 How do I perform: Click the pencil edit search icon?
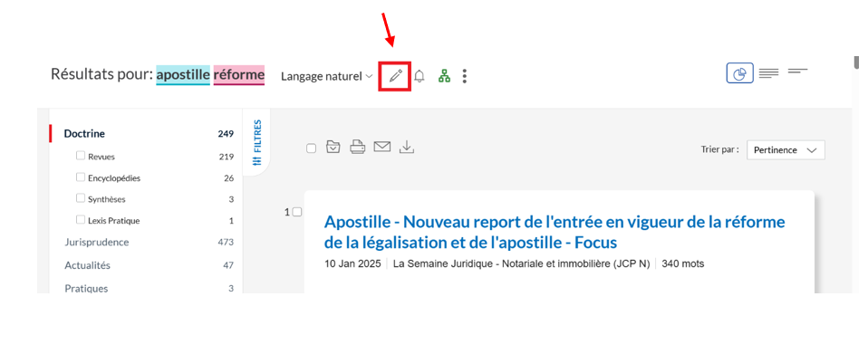[x=395, y=76]
